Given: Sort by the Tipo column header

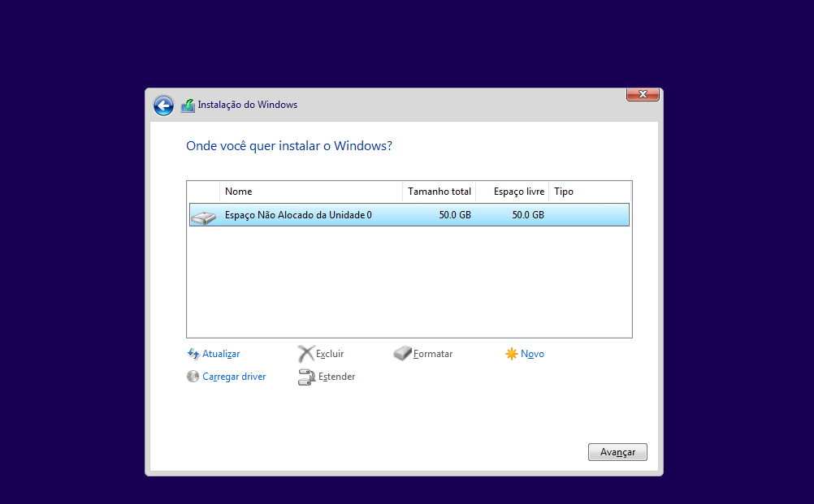Looking at the screenshot, I should click(x=590, y=192).
